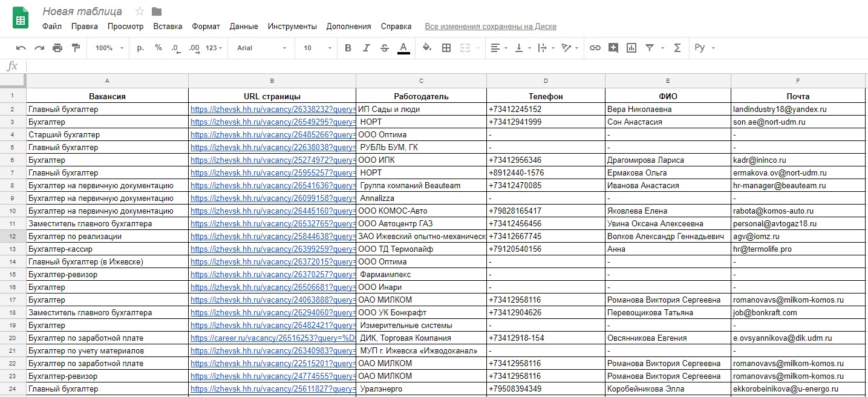Open text wrapping dropdown
The height and width of the screenshot is (397, 868).
pos(546,48)
